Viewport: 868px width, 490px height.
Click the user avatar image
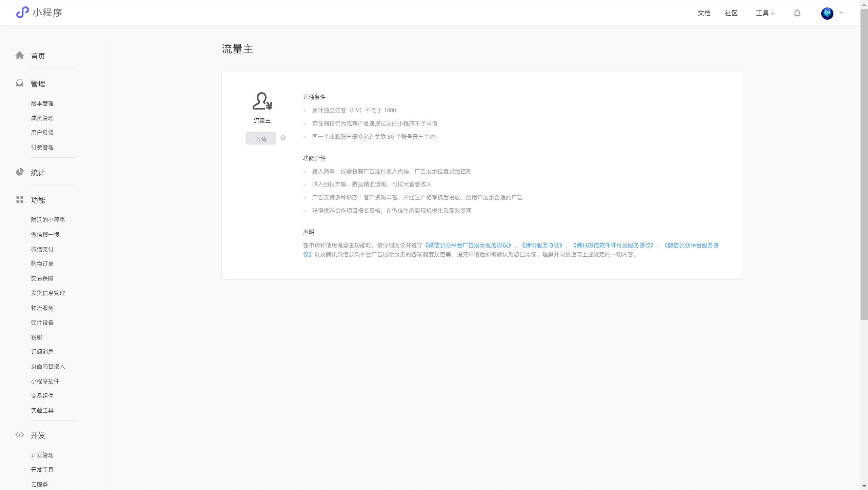pos(827,13)
